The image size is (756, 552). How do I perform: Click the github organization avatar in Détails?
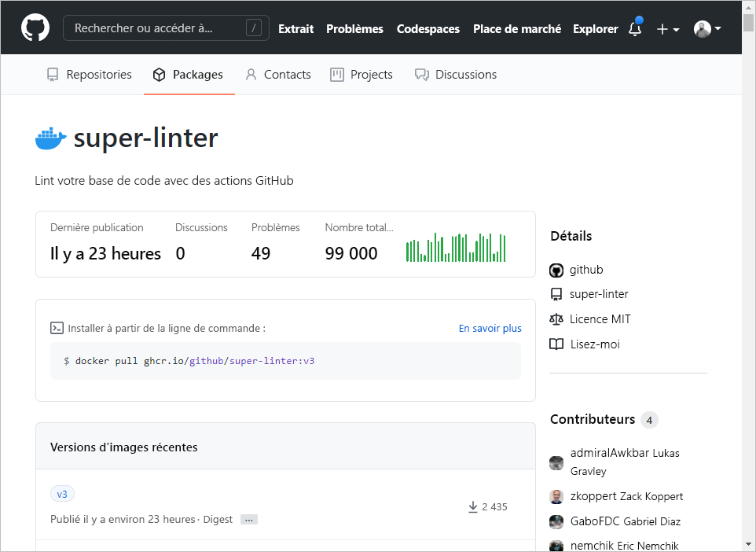point(556,270)
